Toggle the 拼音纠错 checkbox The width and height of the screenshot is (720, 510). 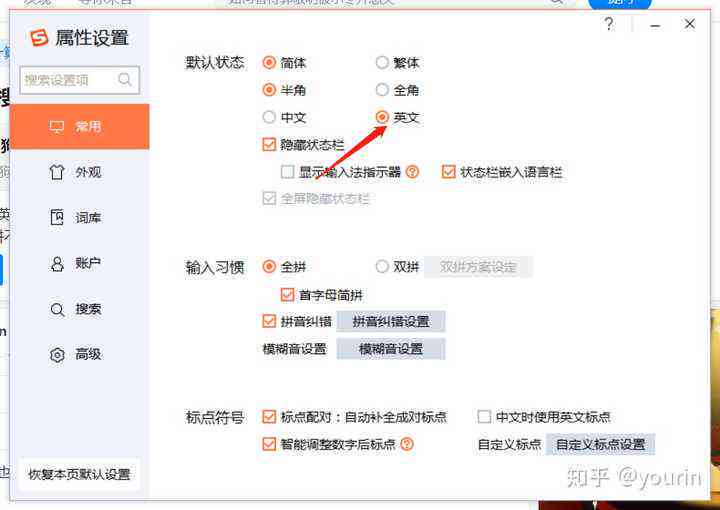[x=269, y=321]
